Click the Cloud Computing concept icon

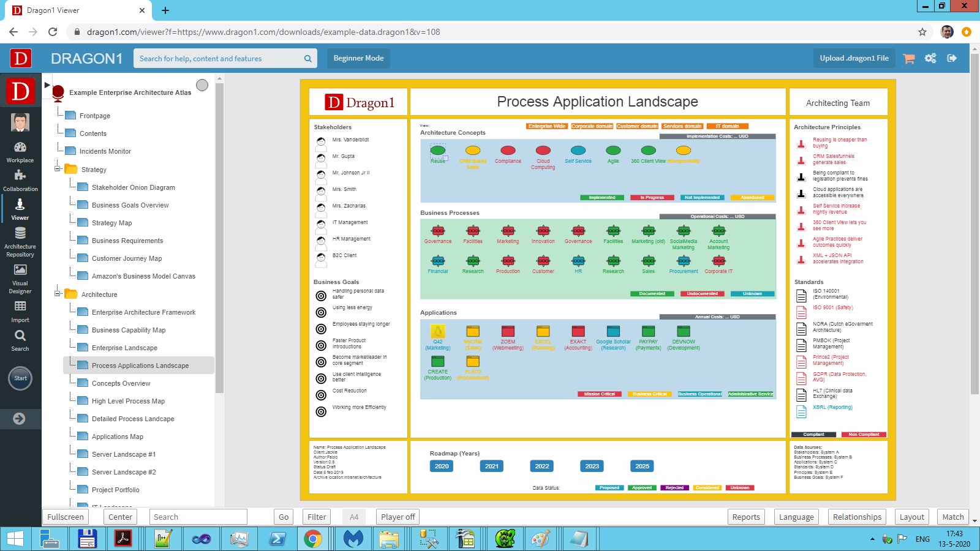click(543, 150)
